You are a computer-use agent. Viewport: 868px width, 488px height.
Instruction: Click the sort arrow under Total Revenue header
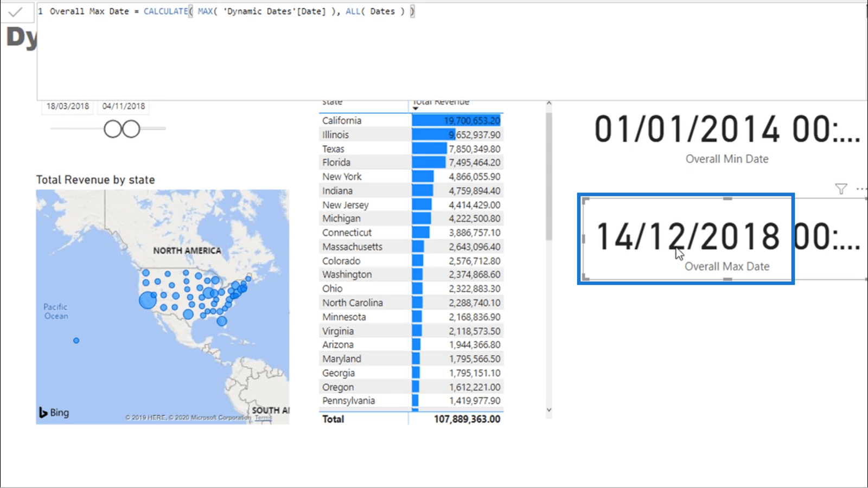click(x=416, y=108)
